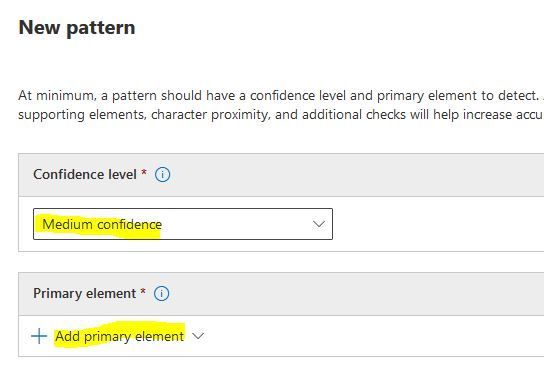Select the highlighted Medium confidence text
Screen dimensions: 544x376
coord(102,224)
